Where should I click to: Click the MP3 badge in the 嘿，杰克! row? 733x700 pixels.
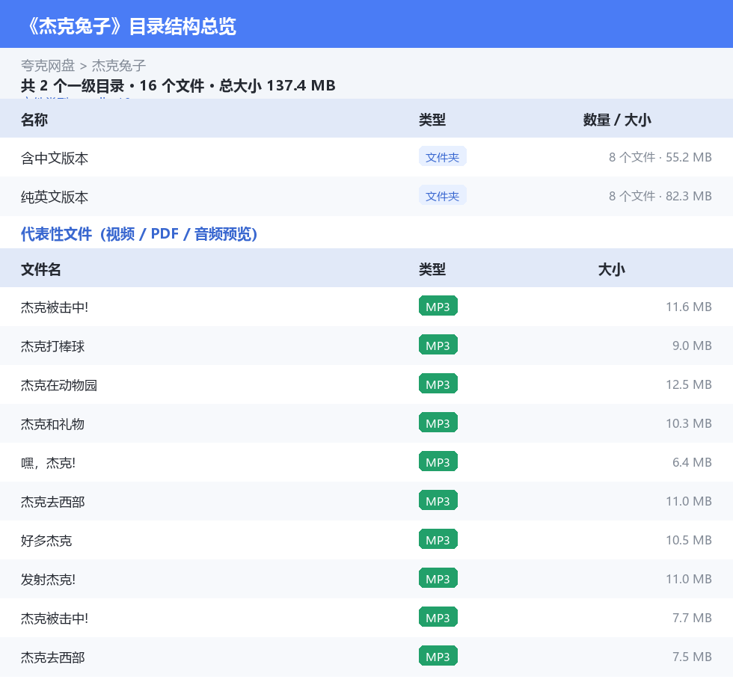(x=438, y=461)
